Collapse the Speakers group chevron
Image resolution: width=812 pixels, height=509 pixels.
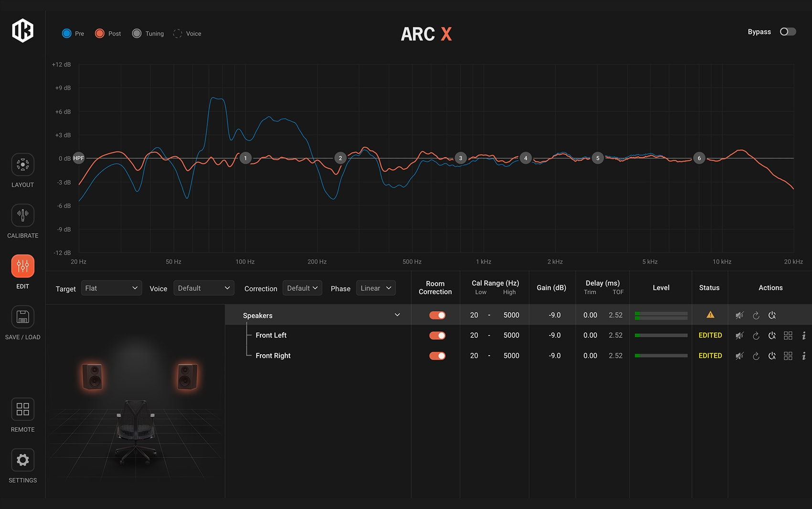click(x=397, y=315)
